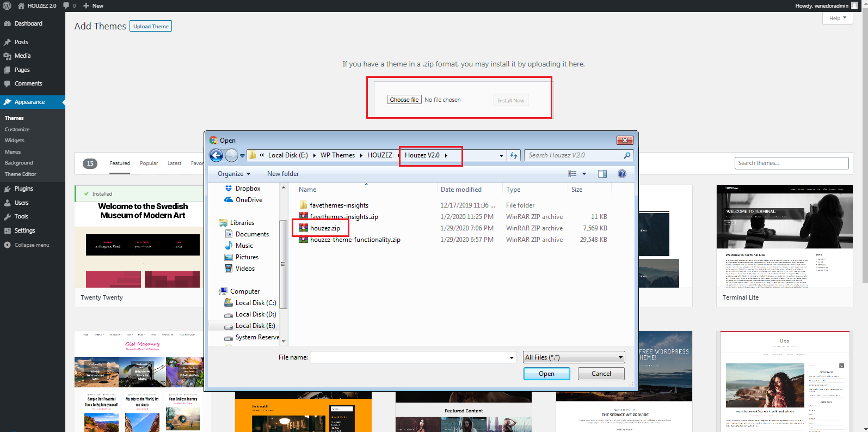Open the Settings menu
The width and height of the screenshot is (868, 432).
click(24, 230)
